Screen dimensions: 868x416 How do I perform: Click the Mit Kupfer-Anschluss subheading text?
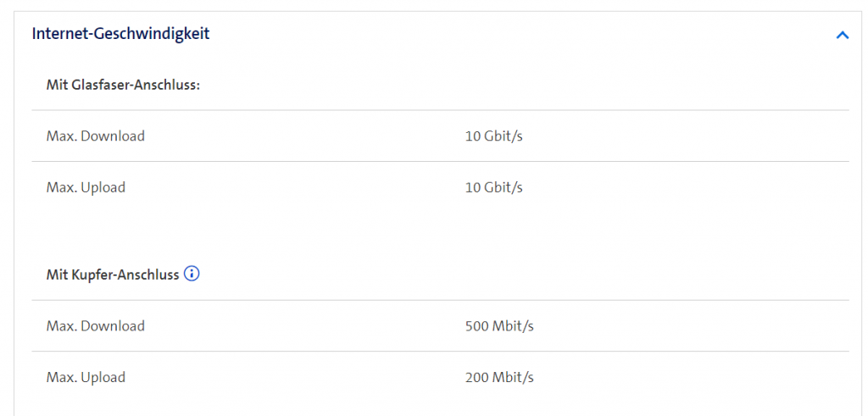coord(113,275)
